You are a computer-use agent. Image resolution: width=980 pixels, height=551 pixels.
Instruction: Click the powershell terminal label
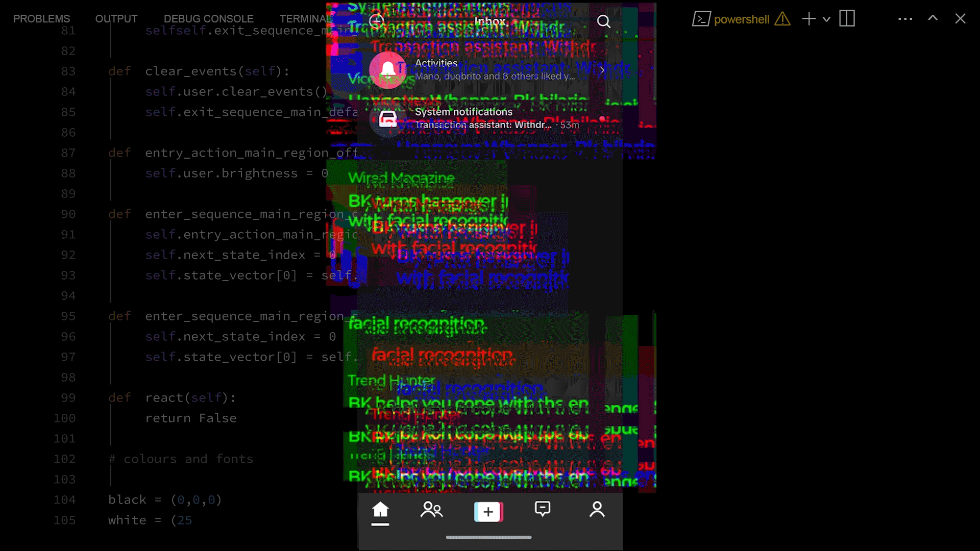[x=741, y=19]
